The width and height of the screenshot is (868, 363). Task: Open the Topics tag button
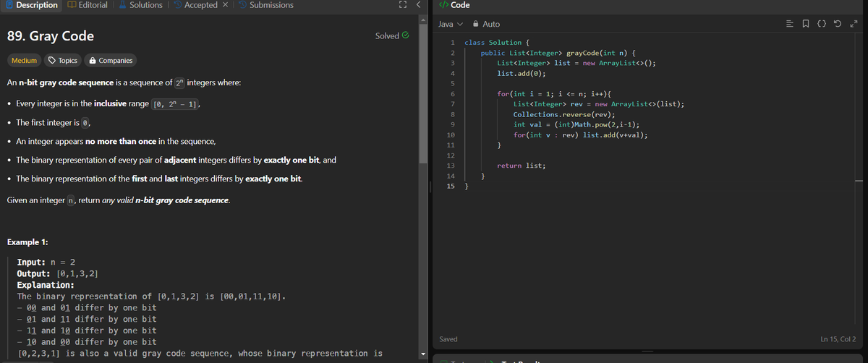point(63,61)
